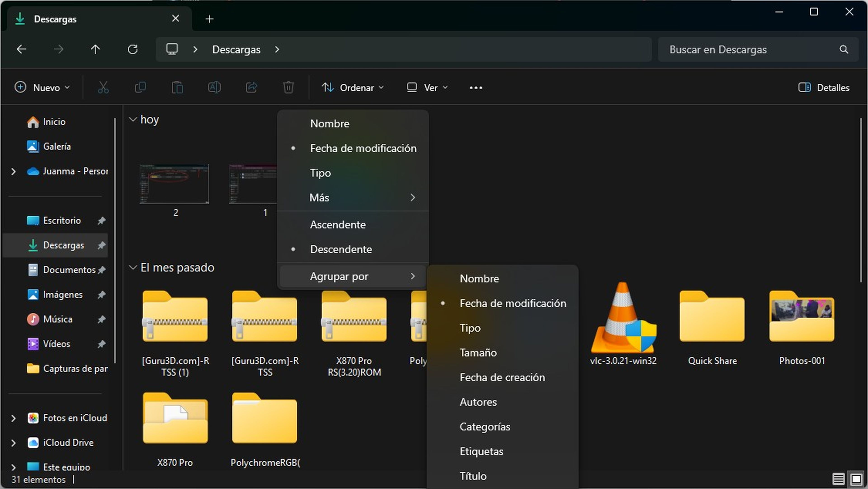This screenshot has width=868, height=489.
Task: Open the Agrupar por submenu
Action: 339,276
